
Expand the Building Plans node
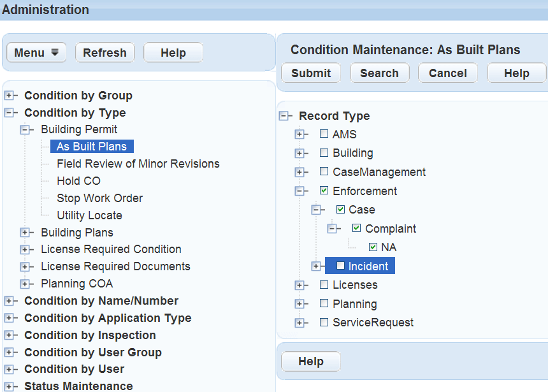click(26, 233)
